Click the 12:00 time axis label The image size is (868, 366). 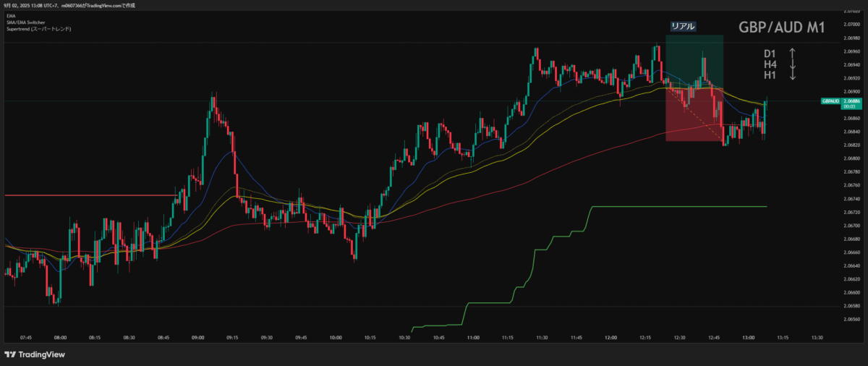point(611,337)
